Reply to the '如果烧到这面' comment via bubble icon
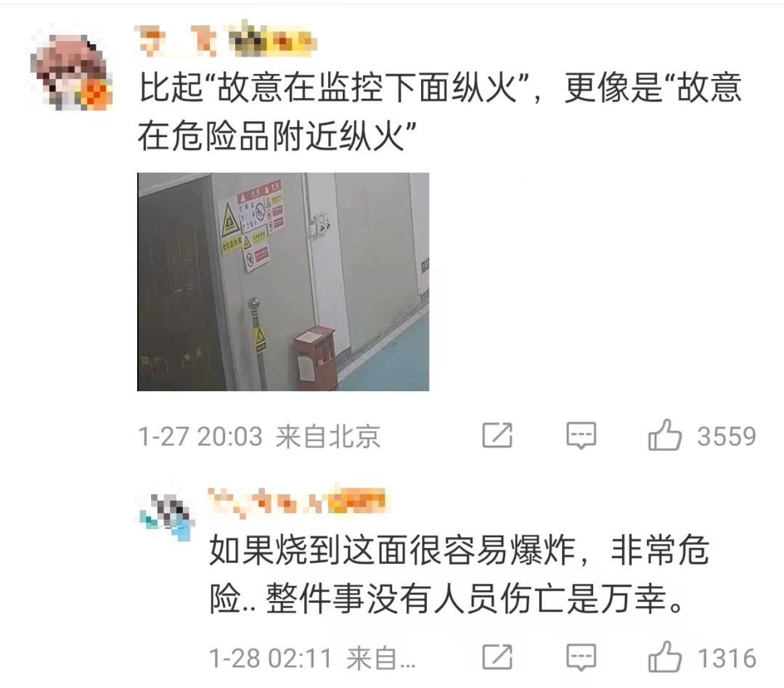784x688 pixels. click(581, 657)
